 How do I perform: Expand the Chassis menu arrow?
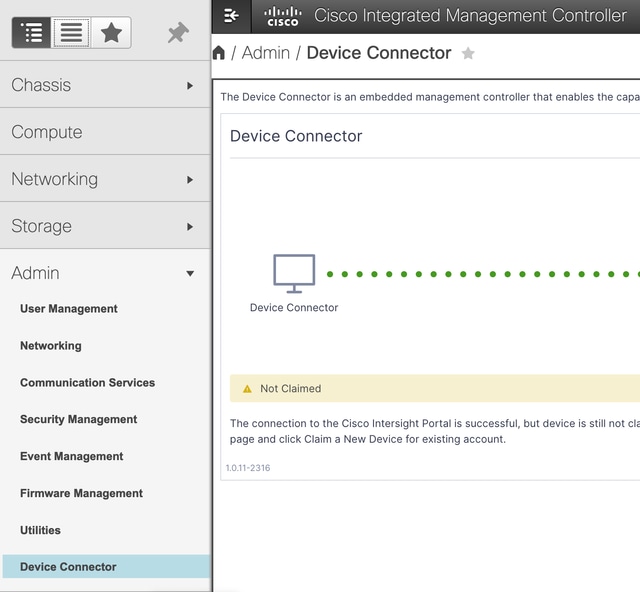click(190, 86)
